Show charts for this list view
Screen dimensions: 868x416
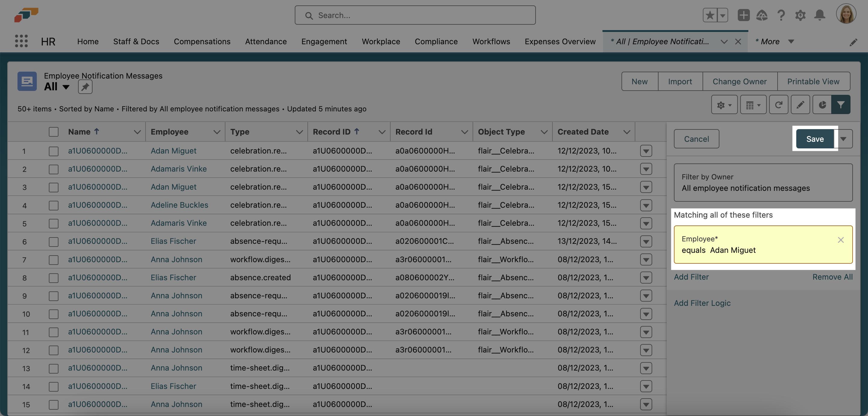click(x=822, y=105)
